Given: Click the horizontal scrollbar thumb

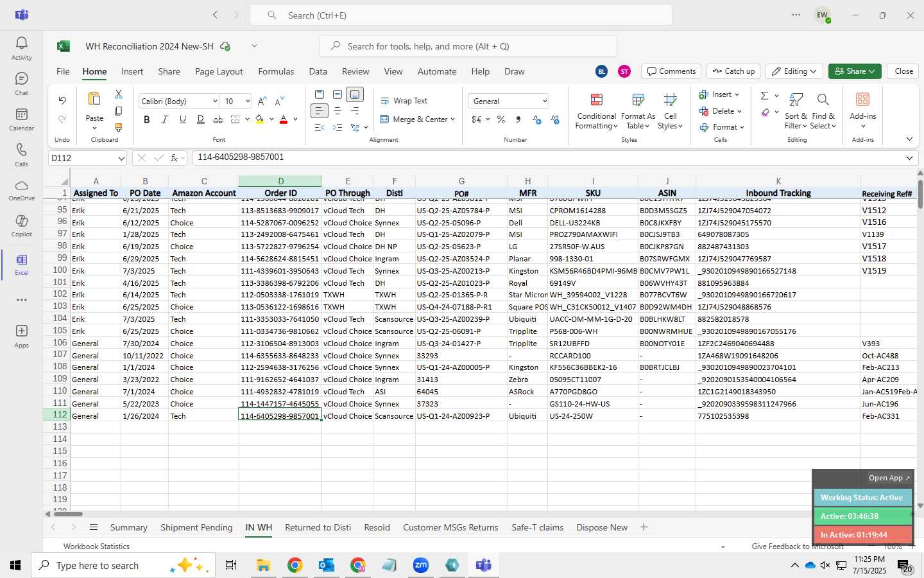Looking at the screenshot, I should (x=68, y=514).
